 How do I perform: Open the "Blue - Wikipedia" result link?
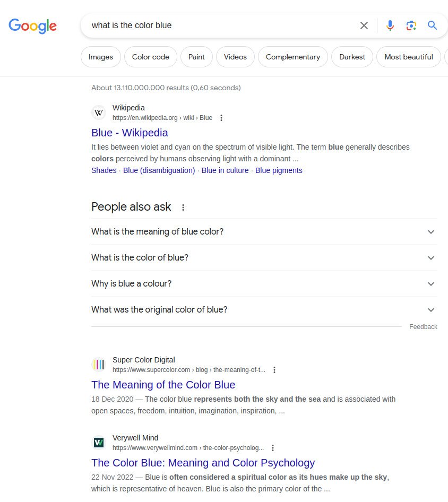tap(130, 133)
